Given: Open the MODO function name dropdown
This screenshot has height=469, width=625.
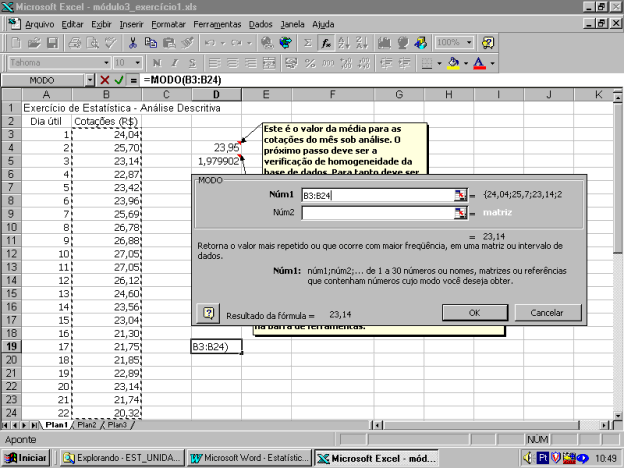Looking at the screenshot, I should [89, 79].
